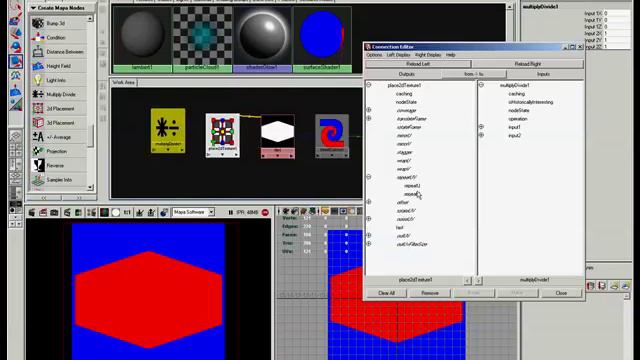The image size is (640, 360).
Task: Create a Sampler Info node
Action: click(x=58, y=180)
